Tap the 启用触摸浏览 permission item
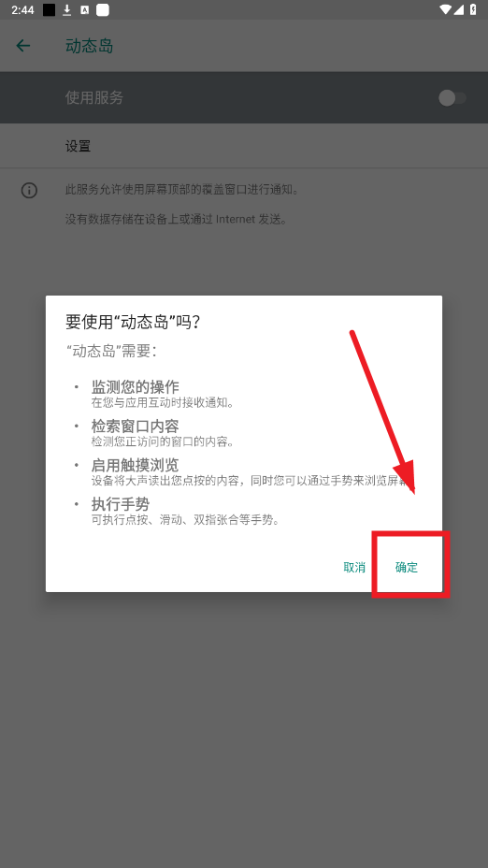The image size is (488, 868). (252, 472)
